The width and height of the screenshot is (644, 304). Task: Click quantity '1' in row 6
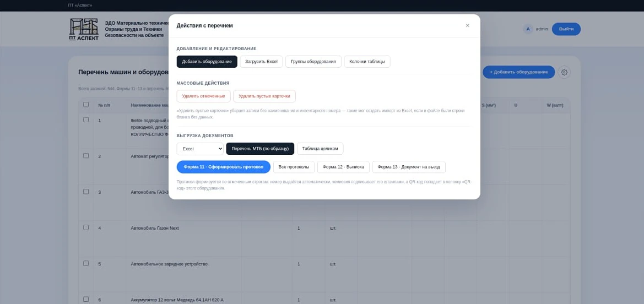(299, 300)
